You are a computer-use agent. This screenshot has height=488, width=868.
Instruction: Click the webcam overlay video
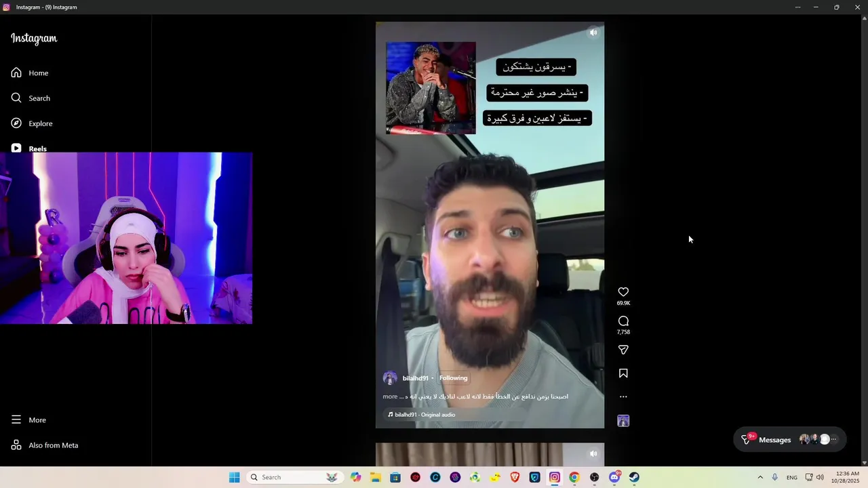pyautogui.click(x=126, y=238)
